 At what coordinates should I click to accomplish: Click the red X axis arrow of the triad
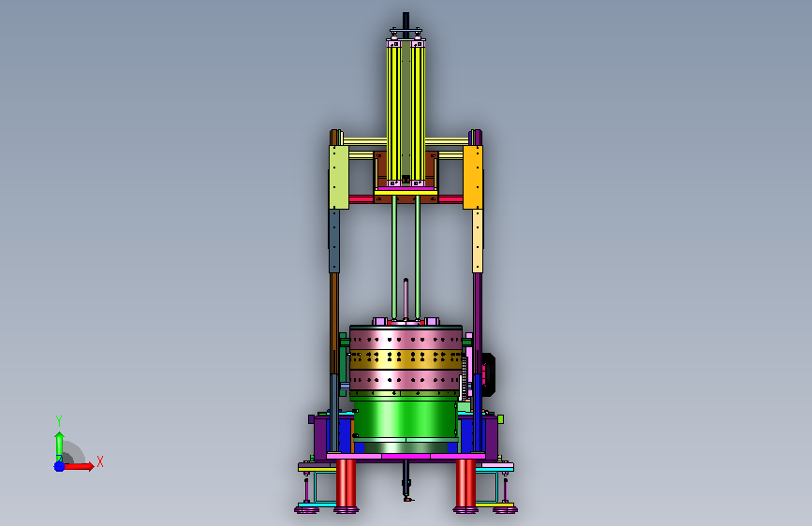[79, 466]
